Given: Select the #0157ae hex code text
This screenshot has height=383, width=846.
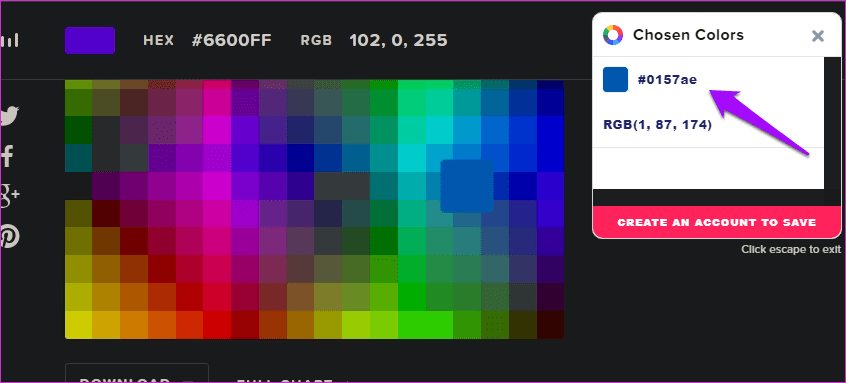Looking at the screenshot, I should pyautogui.click(x=667, y=80).
